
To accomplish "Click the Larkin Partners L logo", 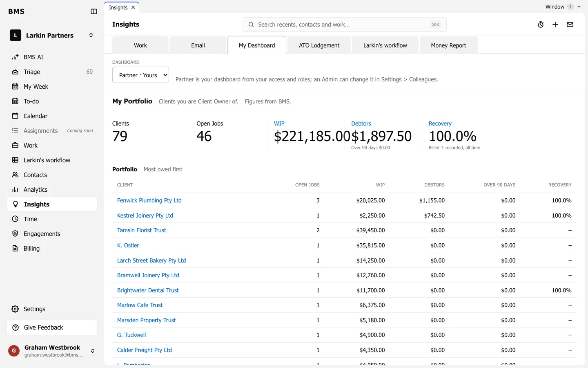I will tap(16, 35).
